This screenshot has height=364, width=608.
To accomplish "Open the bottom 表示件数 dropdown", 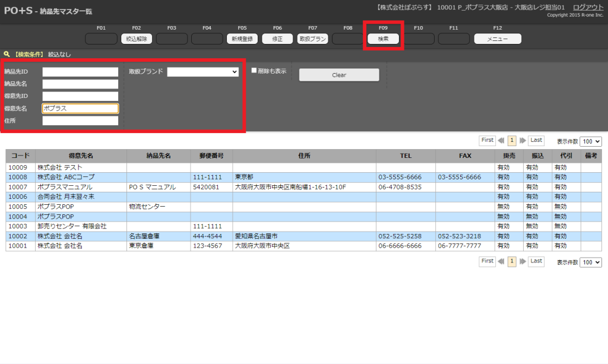I will pyautogui.click(x=590, y=262).
